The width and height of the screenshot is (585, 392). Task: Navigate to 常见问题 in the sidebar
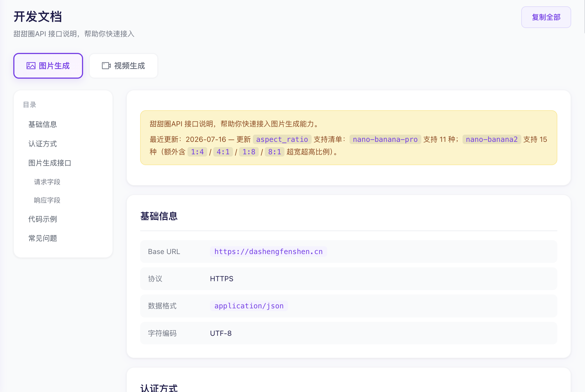pos(43,238)
